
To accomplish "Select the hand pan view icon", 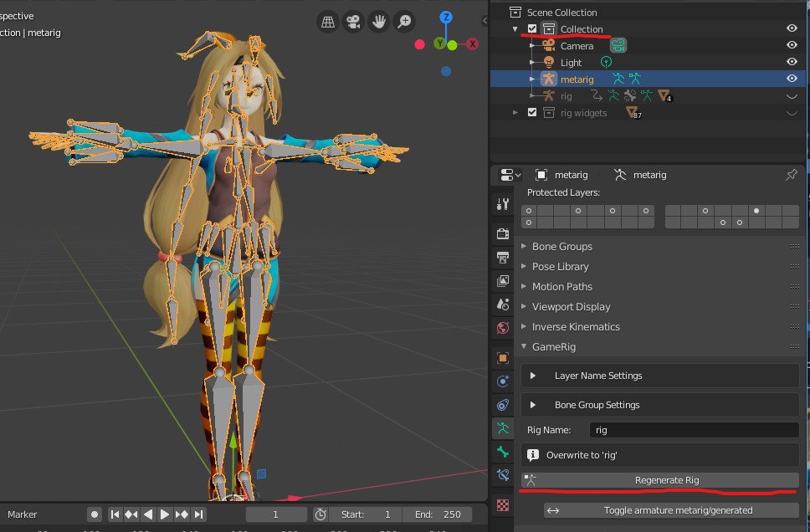I will tap(379, 22).
